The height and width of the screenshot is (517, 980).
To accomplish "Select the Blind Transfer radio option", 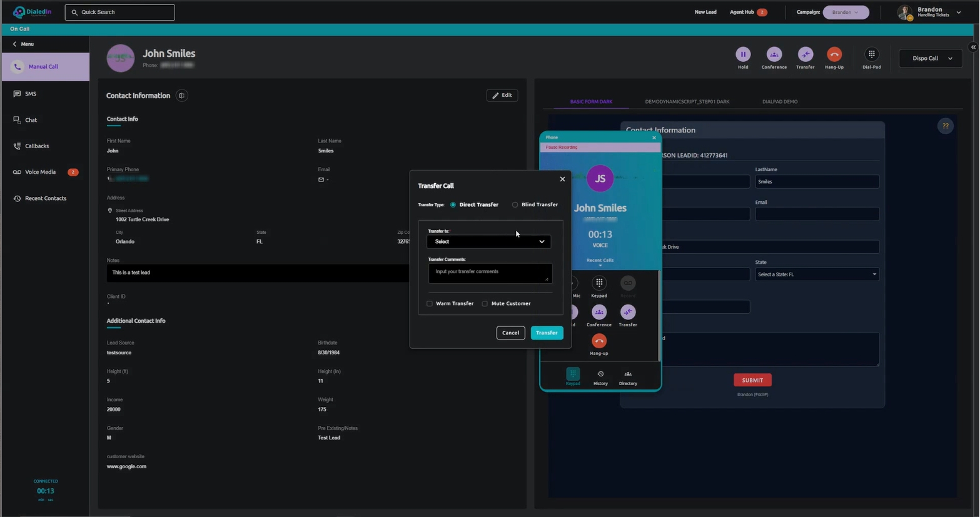I will pyautogui.click(x=515, y=205).
